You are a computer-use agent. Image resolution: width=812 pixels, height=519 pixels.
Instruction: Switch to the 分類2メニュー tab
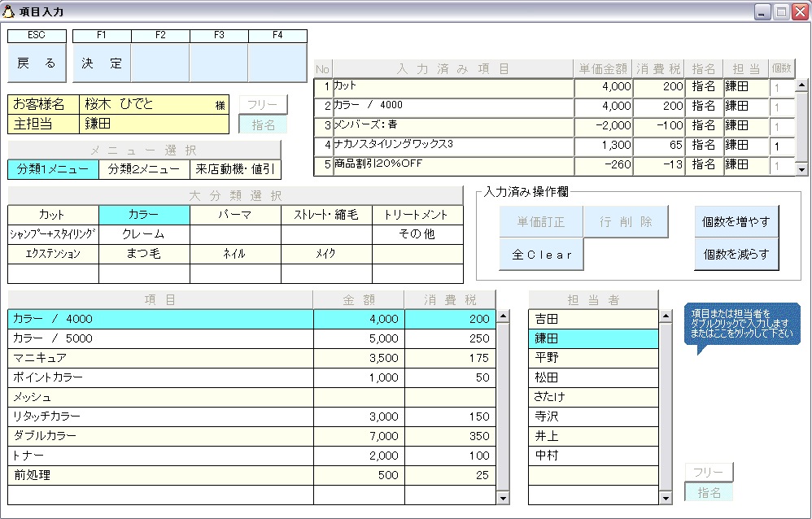click(x=144, y=169)
